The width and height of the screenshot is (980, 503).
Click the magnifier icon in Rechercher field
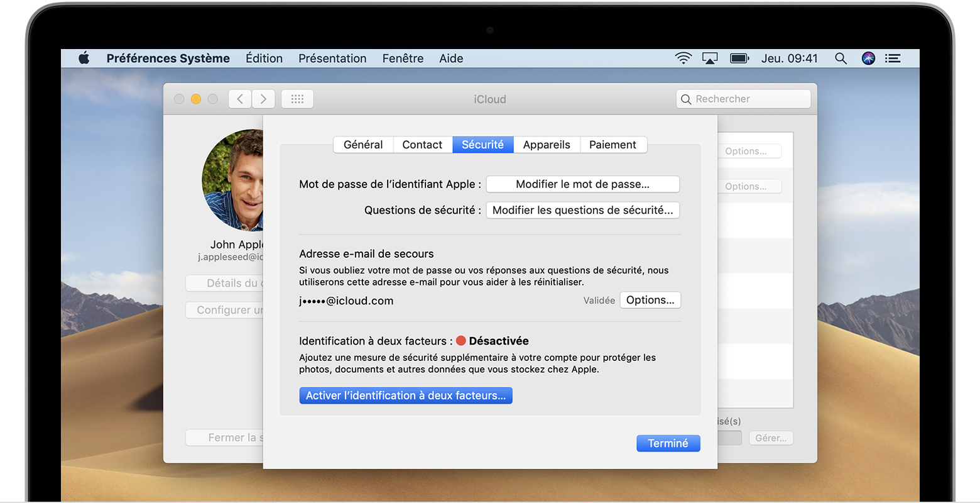pyautogui.click(x=686, y=99)
